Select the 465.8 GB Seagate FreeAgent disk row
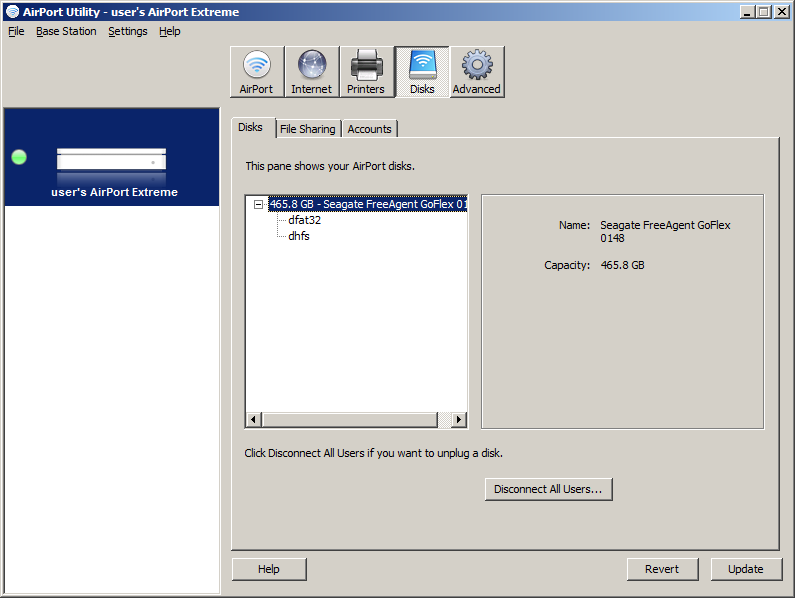Image resolution: width=795 pixels, height=598 pixels. [x=367, y=204]
